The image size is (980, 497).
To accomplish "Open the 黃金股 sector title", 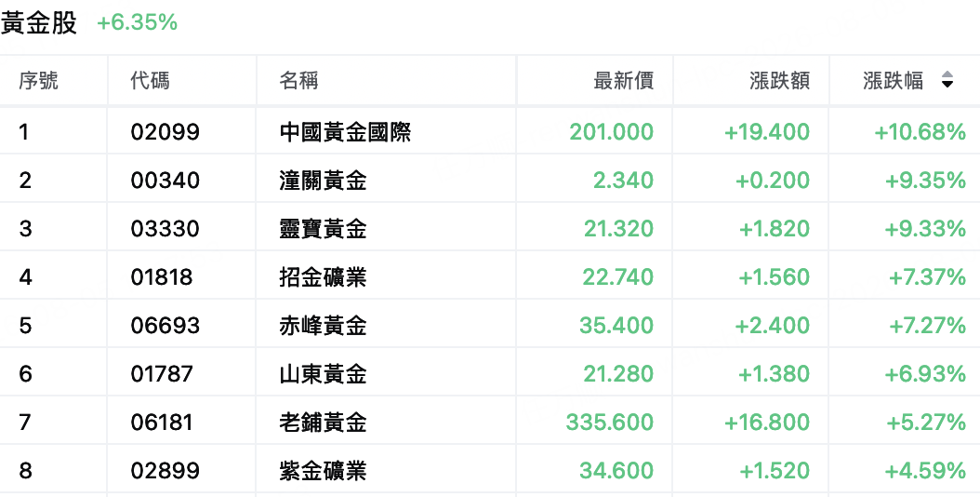I will coord(39,23).
